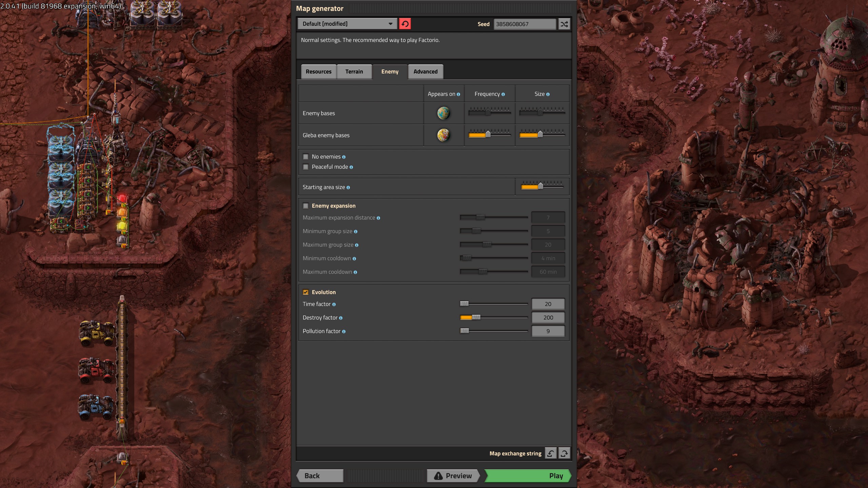Click info icon next to Time factor
The height and width of the screenshot is (488, 868).
(334, 304)
